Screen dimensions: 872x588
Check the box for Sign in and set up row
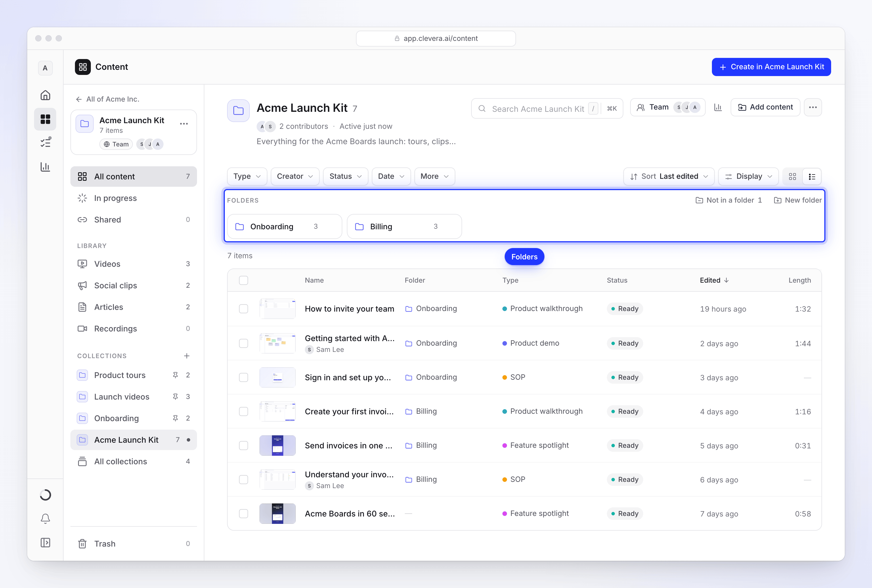coord(244,378)
